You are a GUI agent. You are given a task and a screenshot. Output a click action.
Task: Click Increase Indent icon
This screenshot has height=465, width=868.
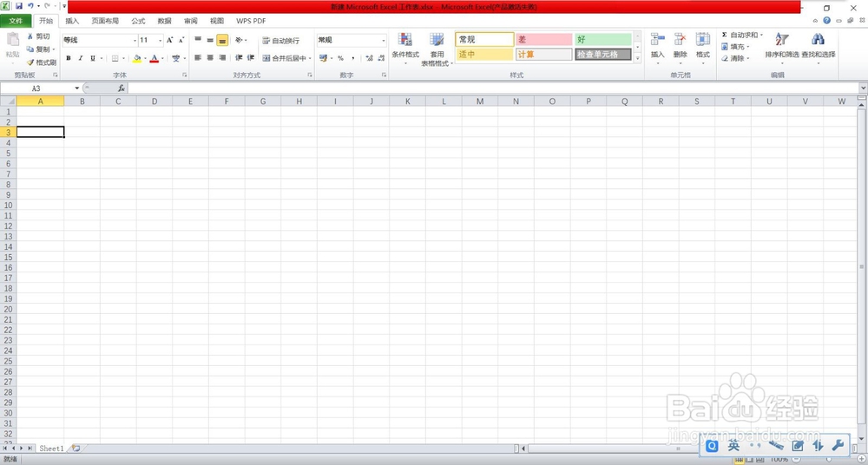(x=251, y=57)
